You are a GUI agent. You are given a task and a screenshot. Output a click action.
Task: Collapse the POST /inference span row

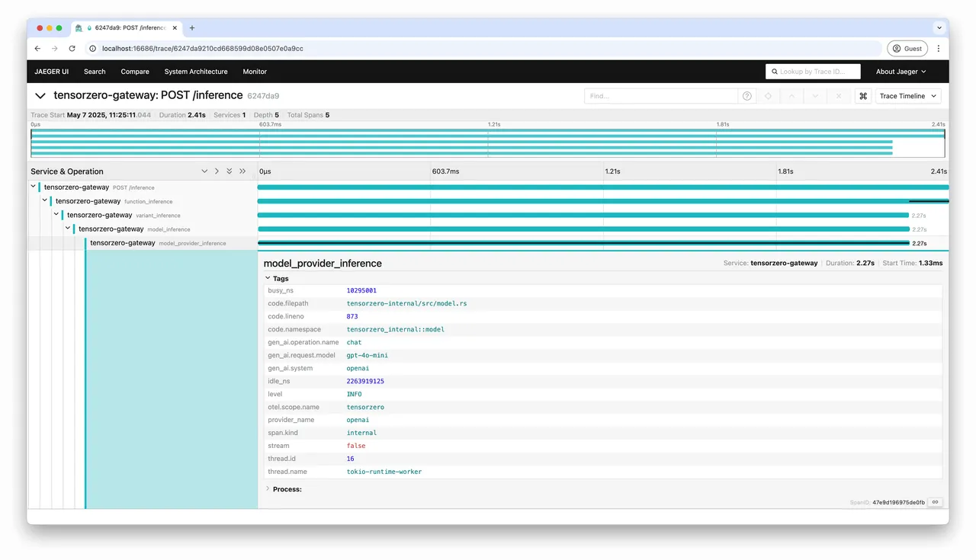pyautogui.click(x=34, y=187)
